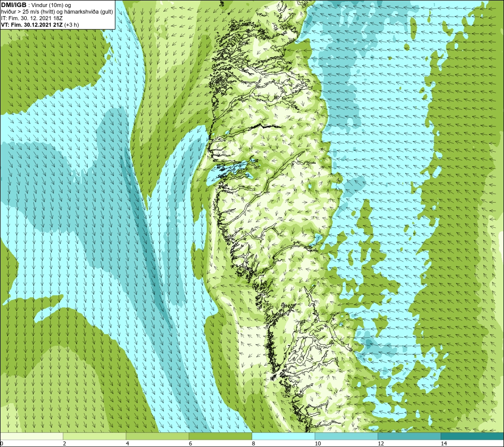Click the 10–12 m/s turquoise legend swatch
Screen dimensions: 504x447
click(x=346, y=436)
